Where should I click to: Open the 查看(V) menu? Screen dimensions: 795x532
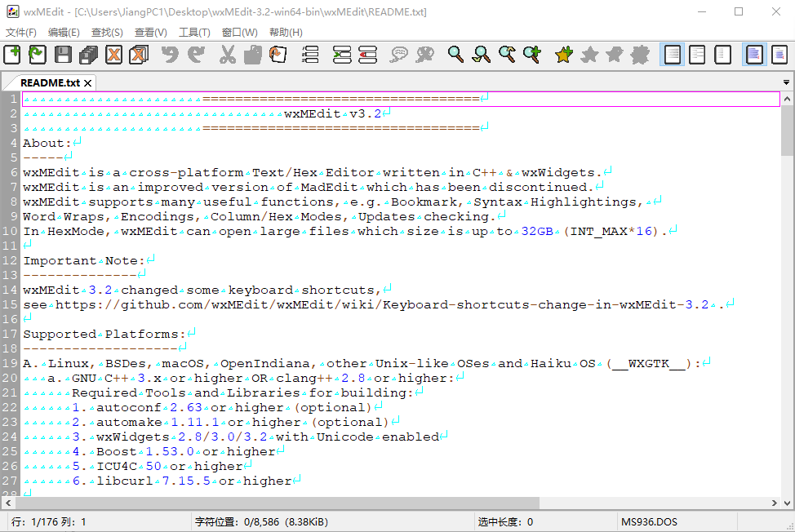click(150, 33)
